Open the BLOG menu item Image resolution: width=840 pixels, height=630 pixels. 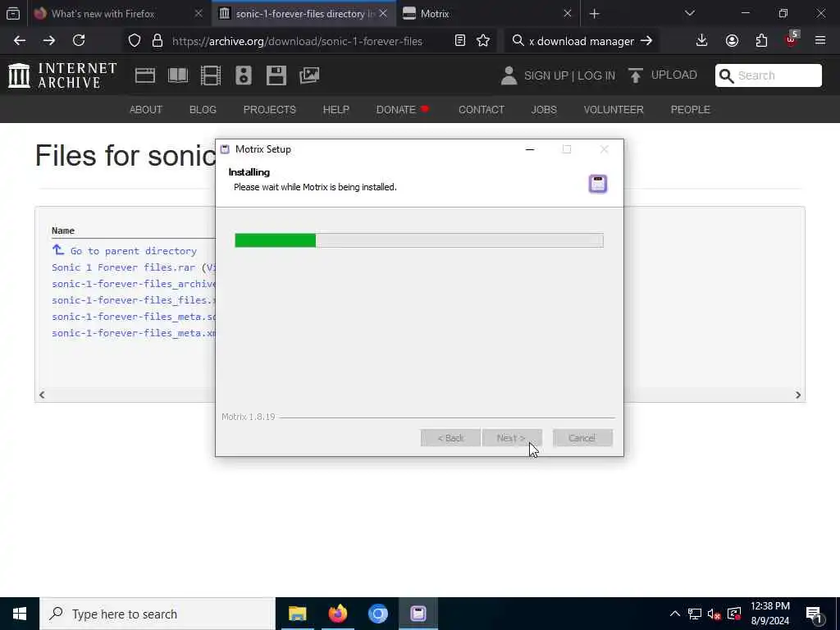click(203, 110)
